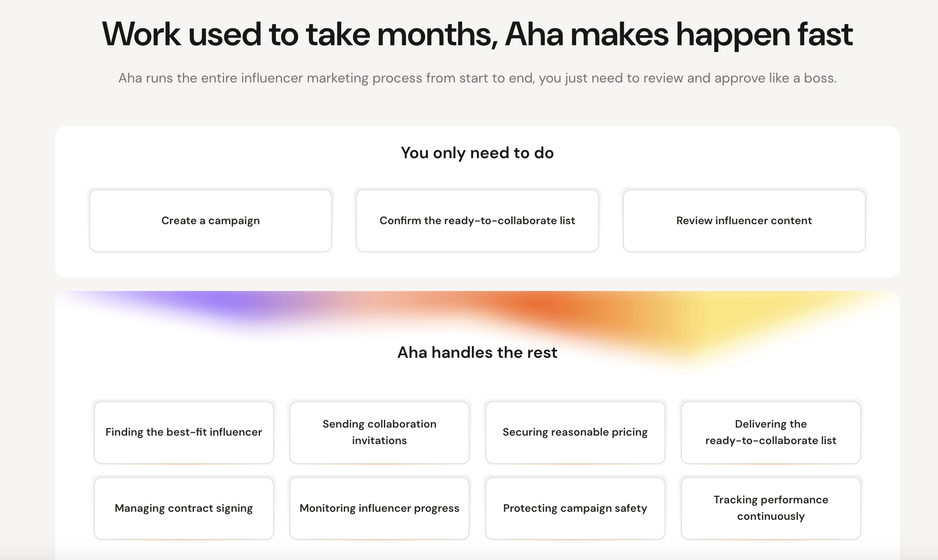This screenshot has width=938, height=560.
Task: Click Monitoring influencer progress card
Action: [x=379, y=508]
